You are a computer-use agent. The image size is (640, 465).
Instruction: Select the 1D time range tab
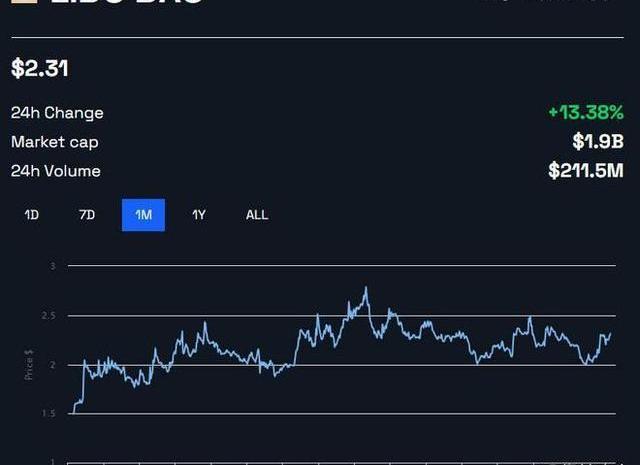(x=32, y=215)
